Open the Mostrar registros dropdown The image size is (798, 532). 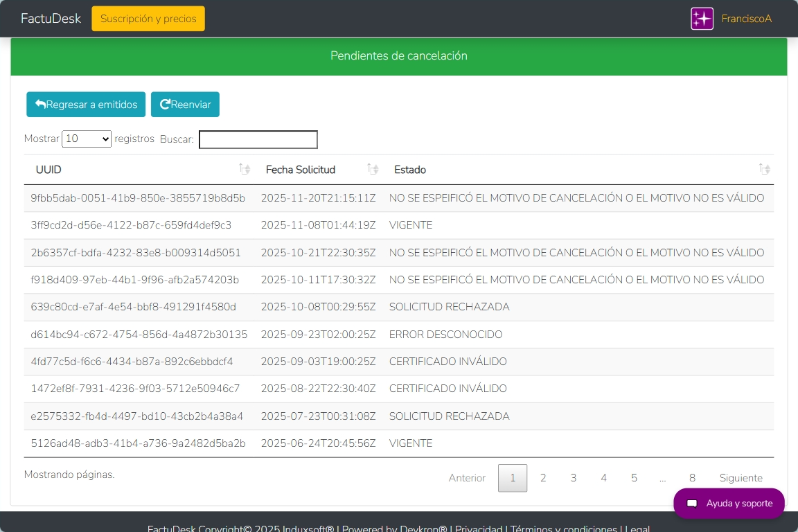pos(87,139)
